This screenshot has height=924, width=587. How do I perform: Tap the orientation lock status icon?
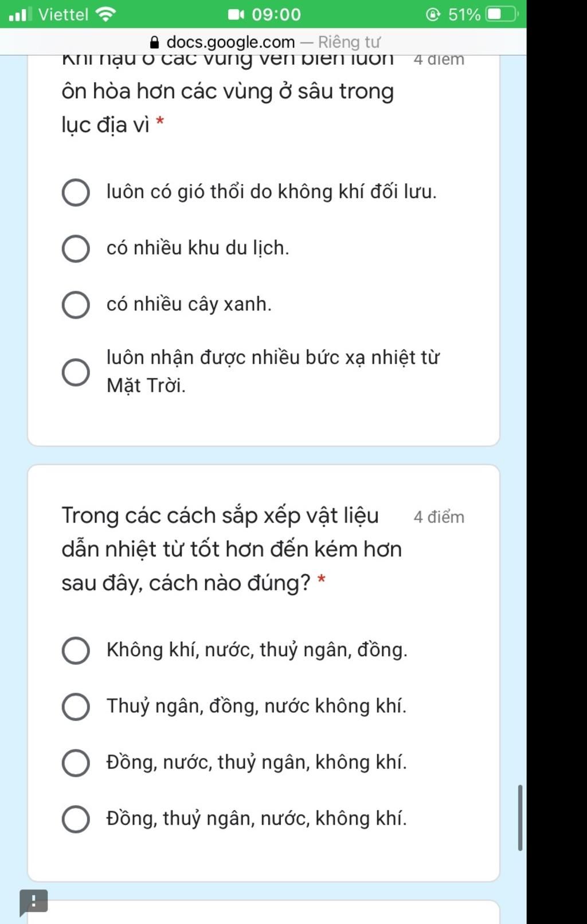click(x=434, y=14)
